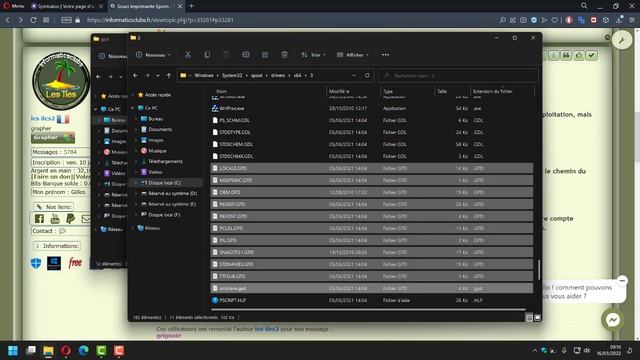The width and height of the screenshot is (640, 360).
Task: Click the quote icon on the forum post
Action: [x=566, y=55]
